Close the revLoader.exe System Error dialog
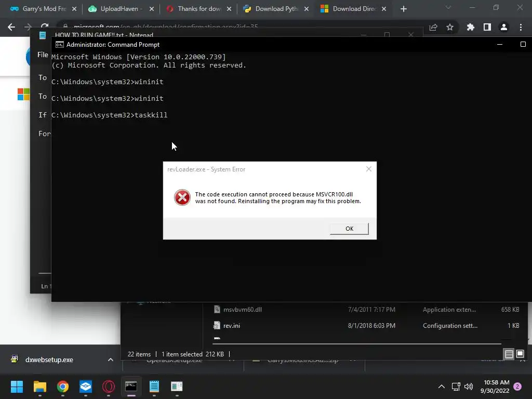Viewport: 532px width, 399px height. point(369,169)
